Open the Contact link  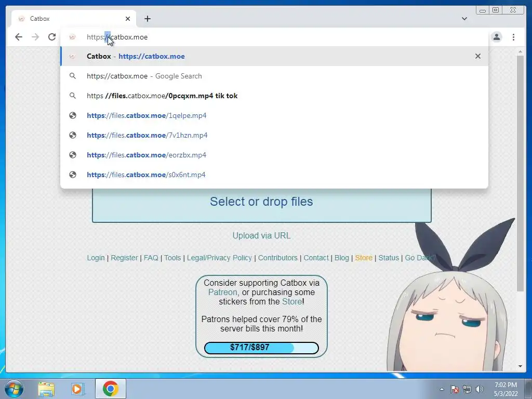pos(316,258)
